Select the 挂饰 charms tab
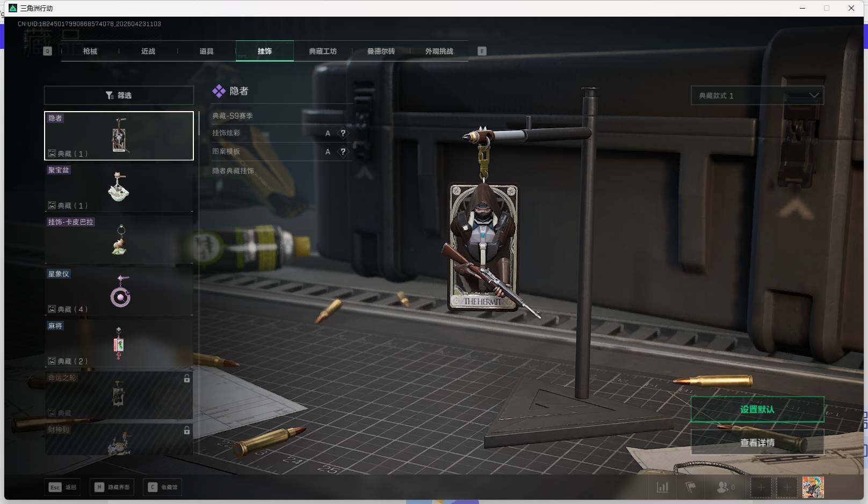This screenshot has height=504, width=868. 265,51
